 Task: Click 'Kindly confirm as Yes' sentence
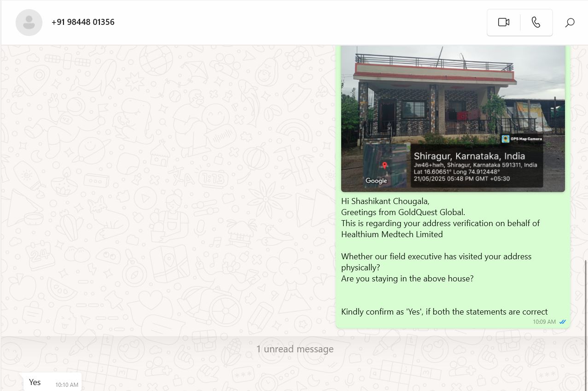[x=444, y=312]
